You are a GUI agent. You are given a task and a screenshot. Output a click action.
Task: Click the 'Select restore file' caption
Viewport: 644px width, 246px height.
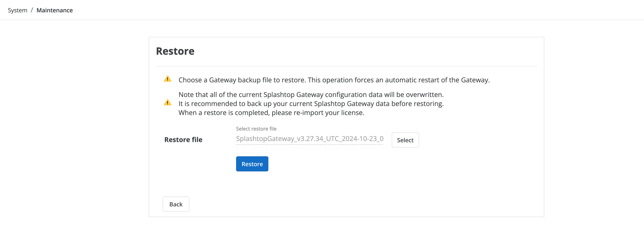(x=256, y=128)
